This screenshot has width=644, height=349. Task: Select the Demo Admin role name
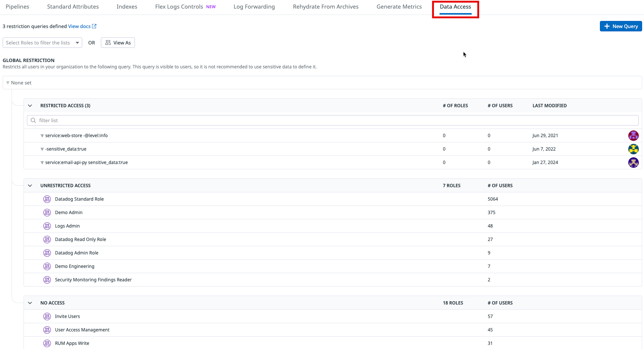coord(69,213)
